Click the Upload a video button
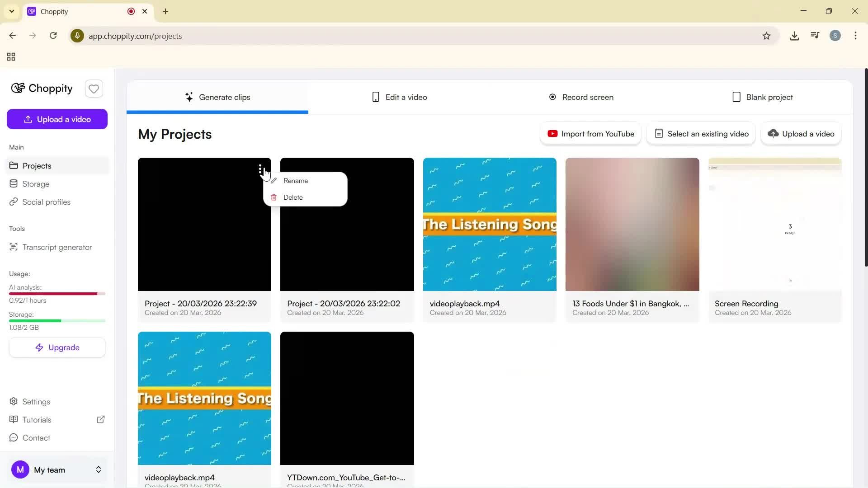 pos(57,119)
